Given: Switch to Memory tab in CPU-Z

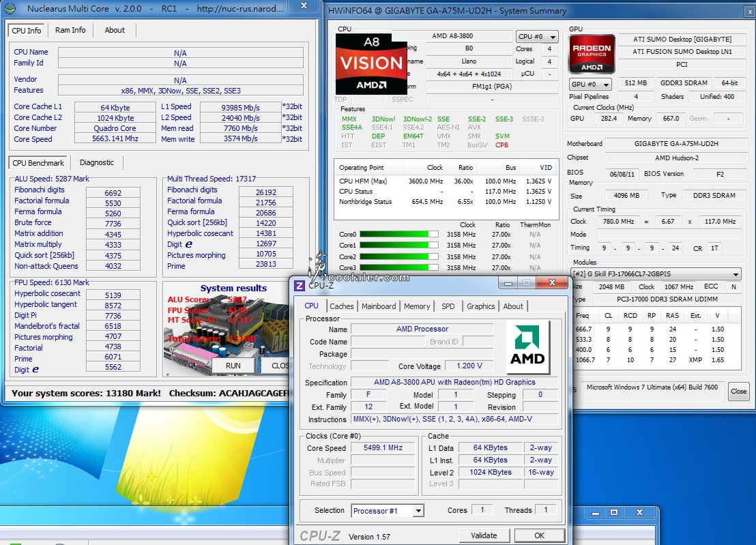Looking at the screenshot, I should [x=417, y=306].
